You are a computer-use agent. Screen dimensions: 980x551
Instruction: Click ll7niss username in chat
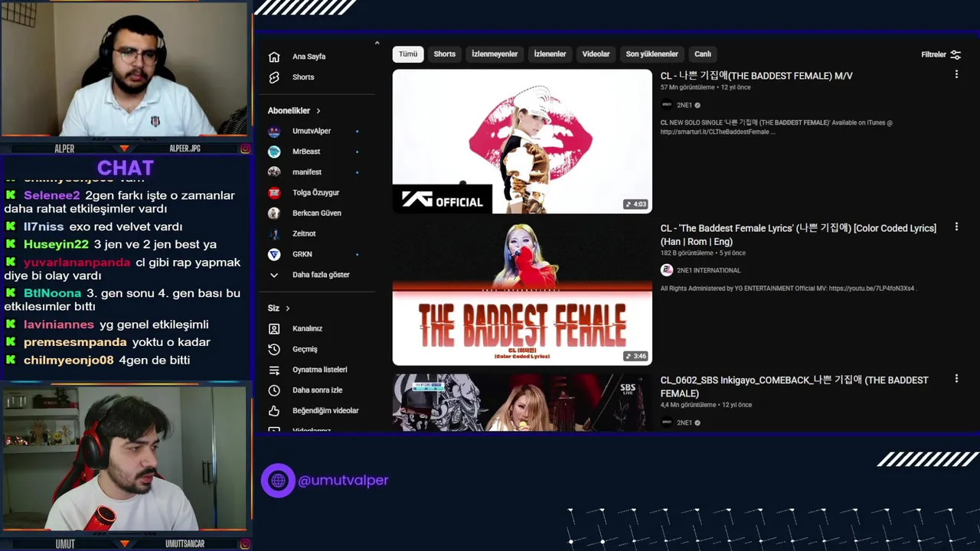tap(44, 227)
